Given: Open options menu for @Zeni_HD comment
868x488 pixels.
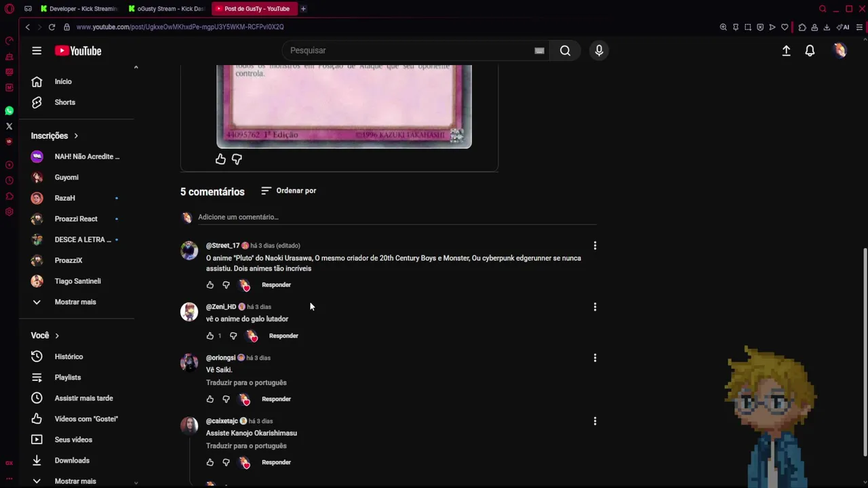Looking at the screenshot, I should click(x=595, y=307).
